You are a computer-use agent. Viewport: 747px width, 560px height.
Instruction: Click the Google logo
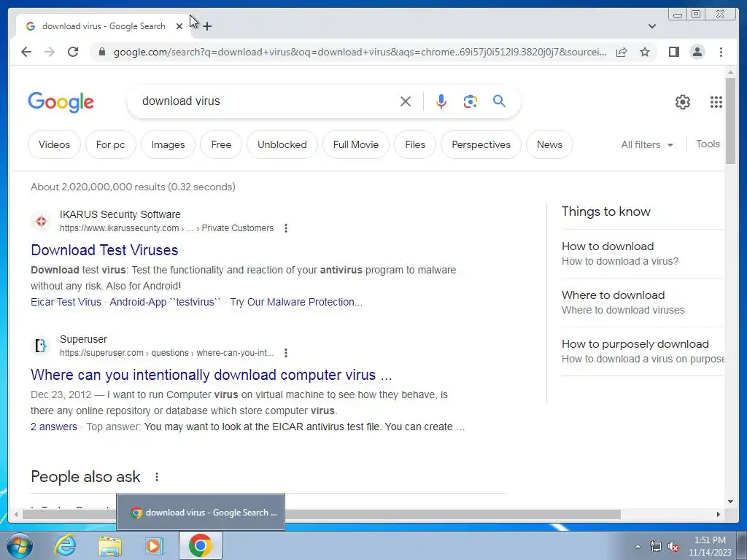coord(61,102)
